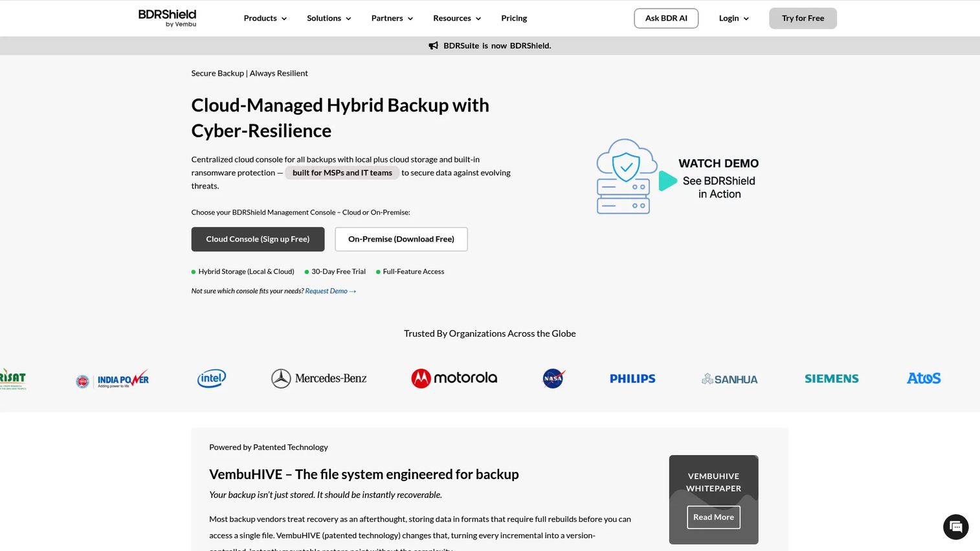Click the India Power logo

coord(113,379)
